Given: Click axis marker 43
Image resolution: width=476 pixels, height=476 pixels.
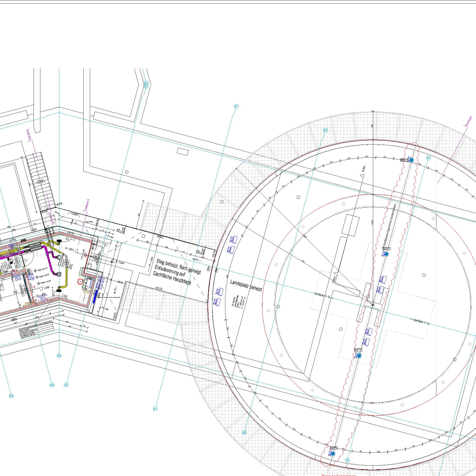Looking at the screenshot, I should [59, 356].
